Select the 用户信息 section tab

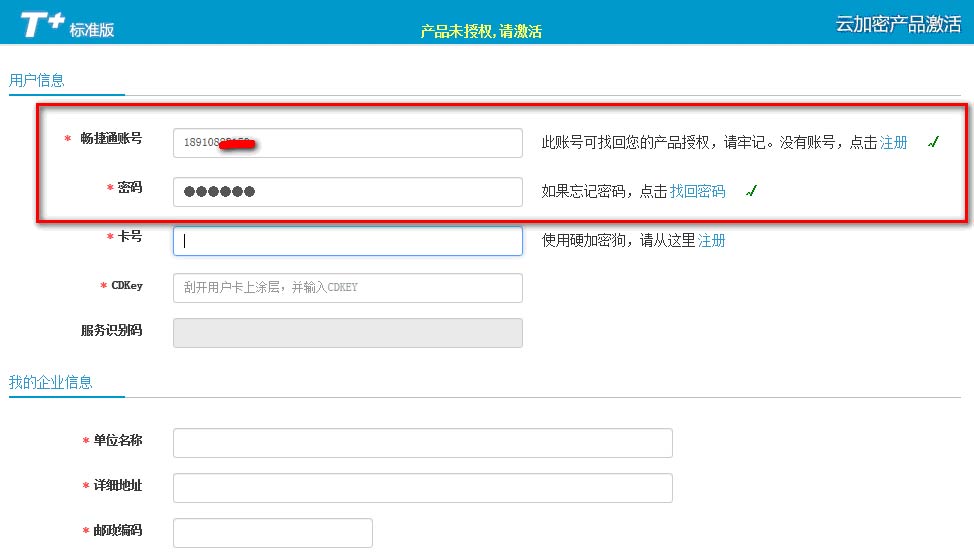(37, 80)
